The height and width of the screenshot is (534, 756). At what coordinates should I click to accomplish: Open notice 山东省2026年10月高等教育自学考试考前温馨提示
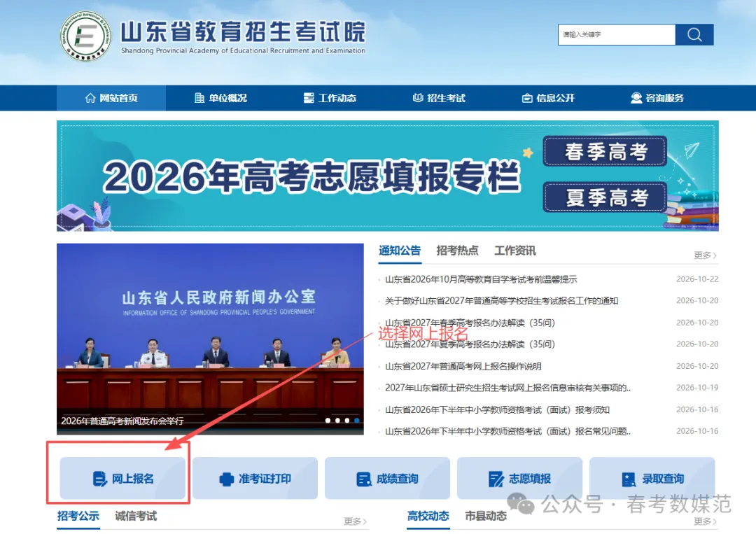point(481,279)
